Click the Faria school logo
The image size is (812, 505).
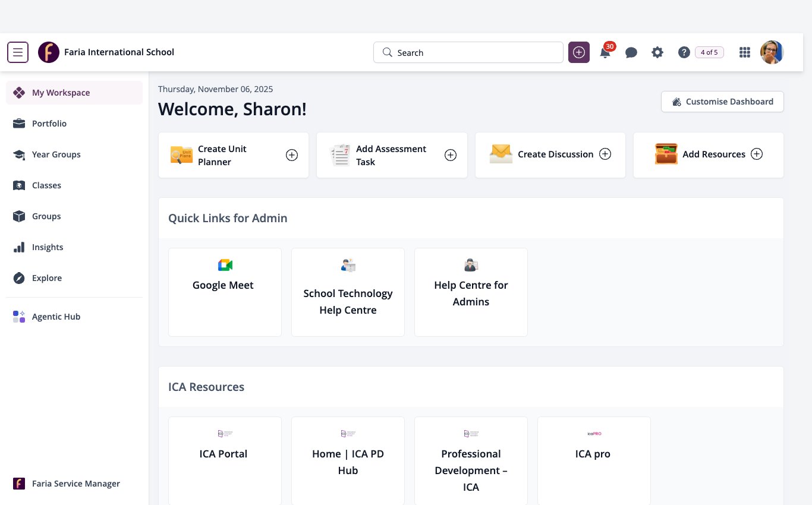click(x=49, y=52)
